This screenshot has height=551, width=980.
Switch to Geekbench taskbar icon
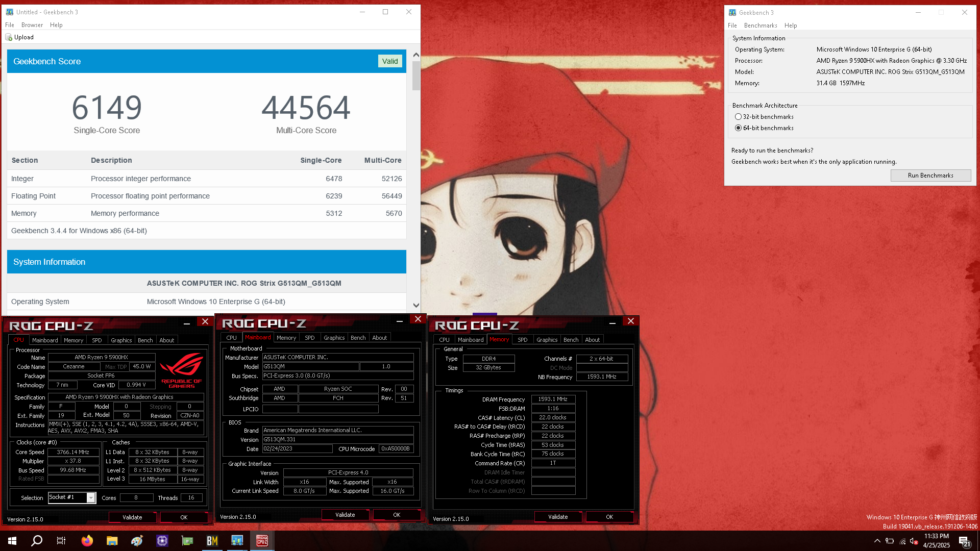237,541
